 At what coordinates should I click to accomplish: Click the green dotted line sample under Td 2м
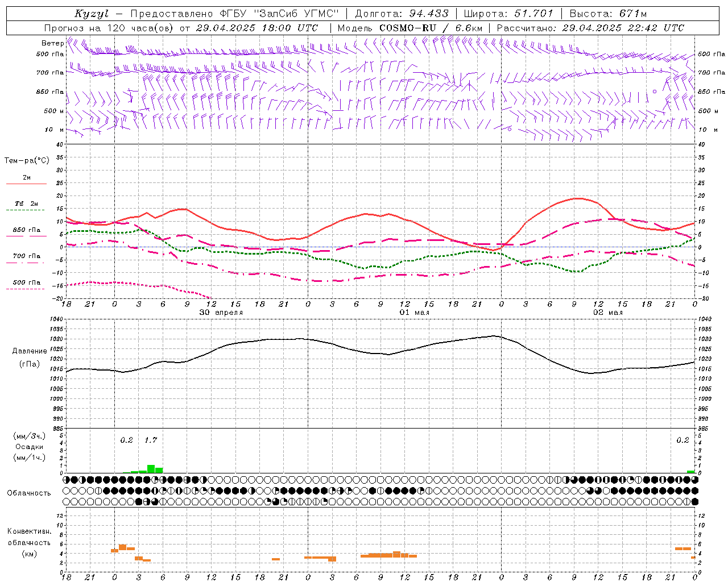click(26, 210)
